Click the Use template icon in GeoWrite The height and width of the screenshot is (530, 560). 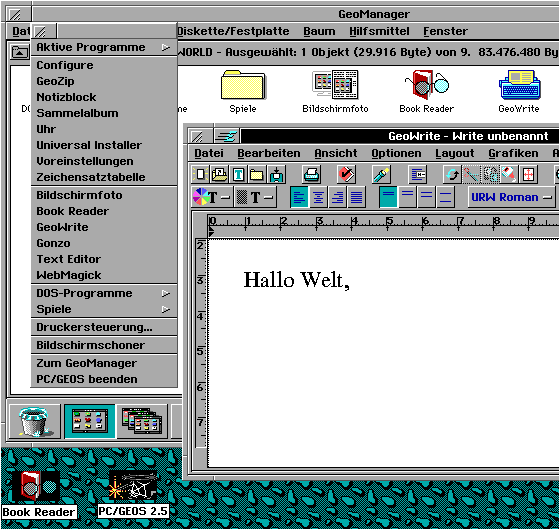click(219, 174)
